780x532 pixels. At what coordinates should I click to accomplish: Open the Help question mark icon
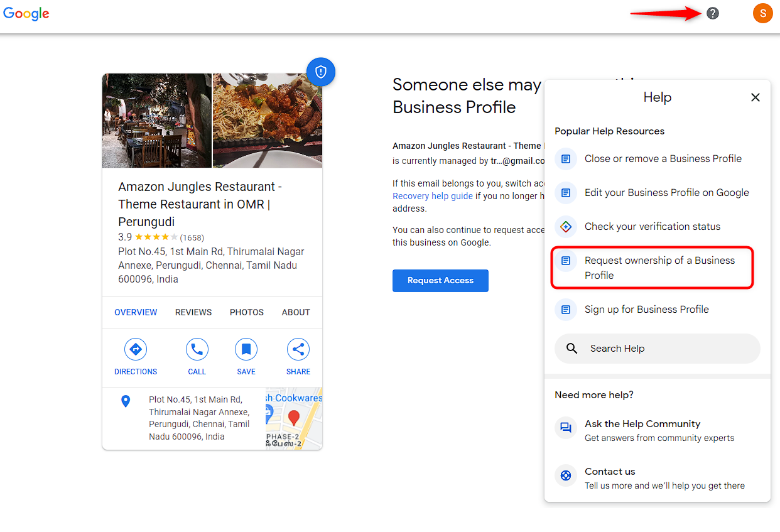tap(712, 13)
